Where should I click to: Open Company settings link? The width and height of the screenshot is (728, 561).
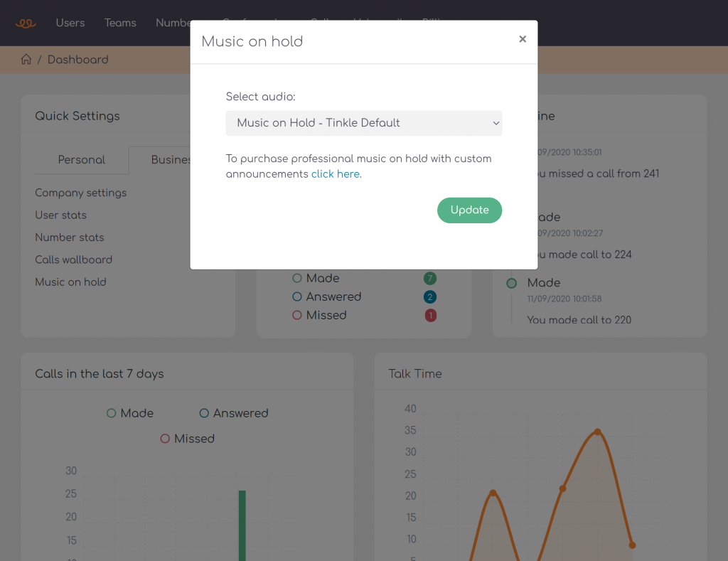coord(81,193)
